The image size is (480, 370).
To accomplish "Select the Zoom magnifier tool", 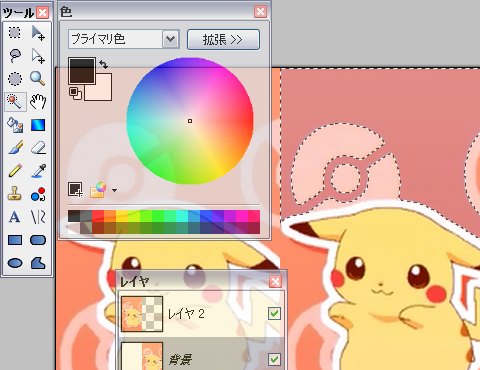I will pos(38,79).
